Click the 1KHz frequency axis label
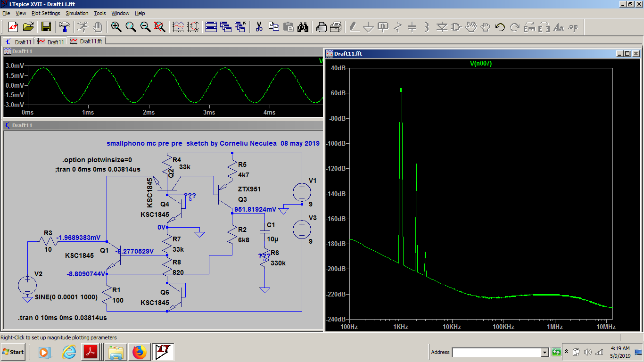 click(401, 326)
